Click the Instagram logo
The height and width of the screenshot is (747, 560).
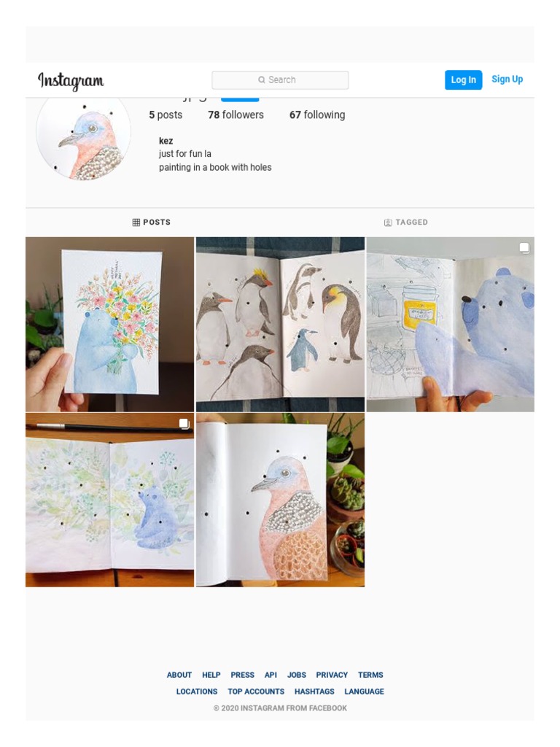pyautogui.click(x=71, y=81)
